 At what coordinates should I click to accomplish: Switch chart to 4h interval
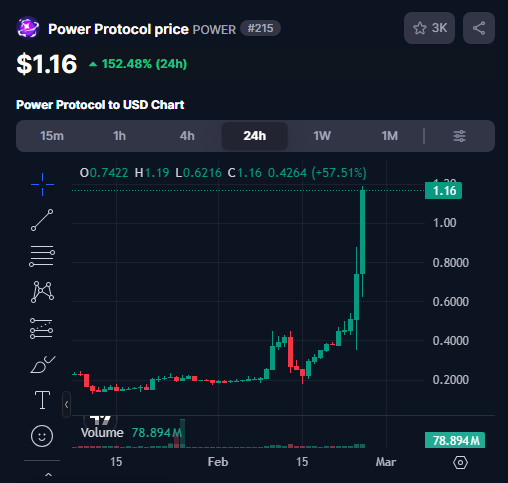coord(187,136)
